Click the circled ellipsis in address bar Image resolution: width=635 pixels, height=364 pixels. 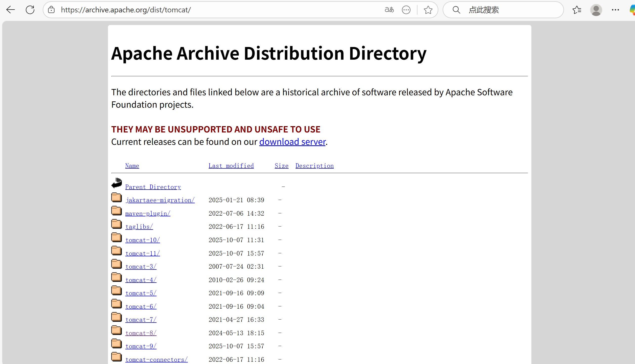tap(406, 10)
